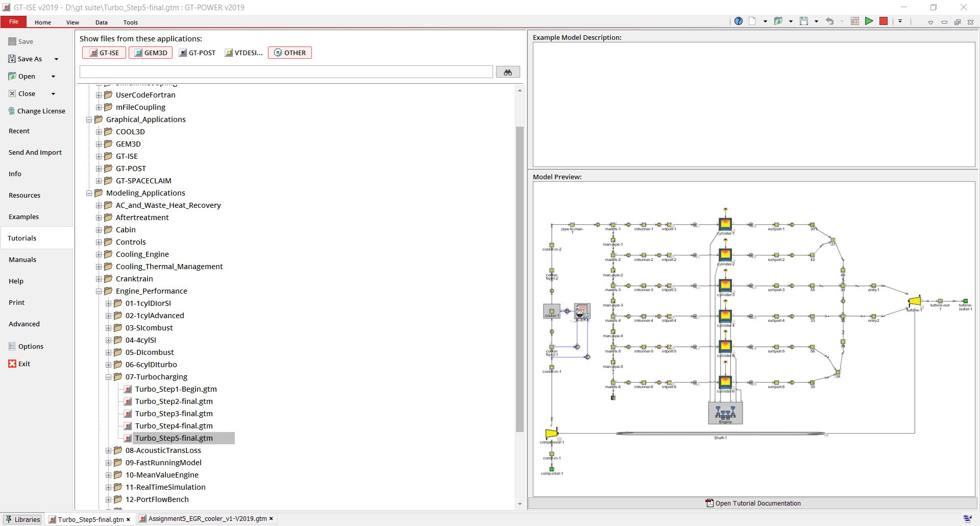Viewport: 980px width, 526px height.
Task: Click the open folder toolbar icon
Action: tap(779, 21)
